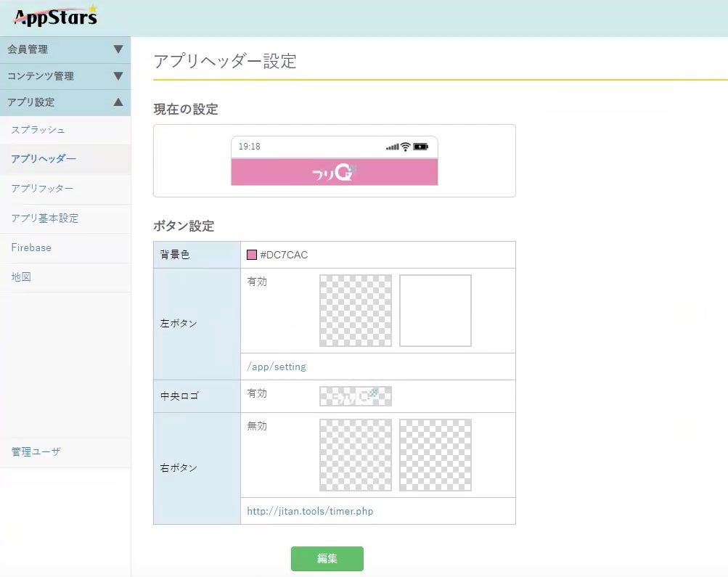Open the Firebase settings page
728x577 pixels.
31,247
